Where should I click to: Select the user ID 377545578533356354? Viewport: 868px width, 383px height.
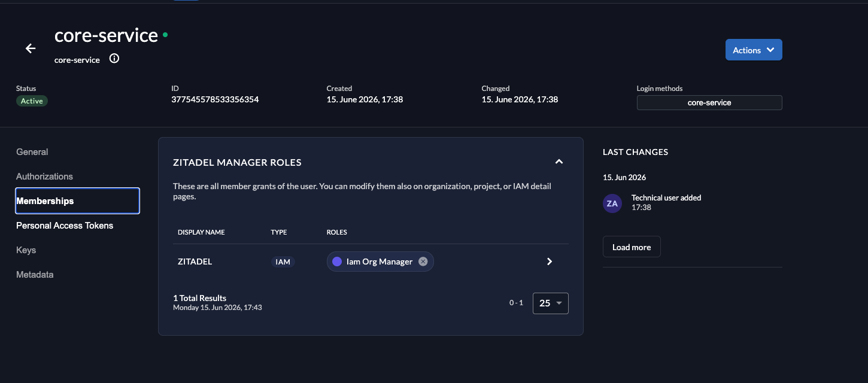pyautogui.click(x=215, y=99)
